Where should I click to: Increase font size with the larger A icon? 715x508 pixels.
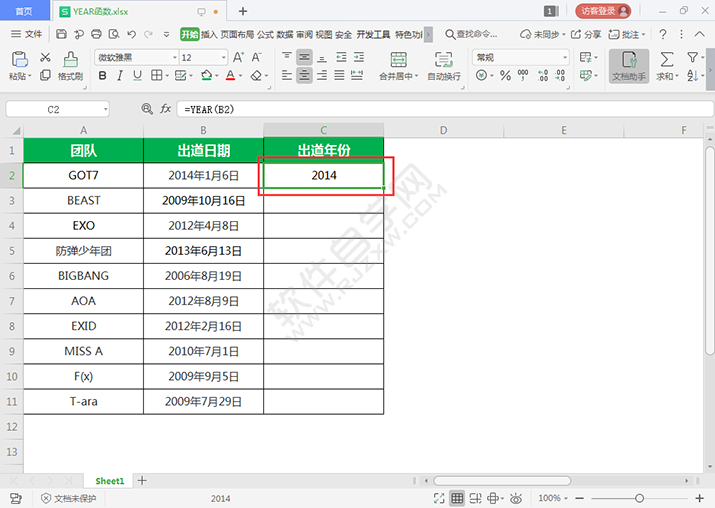(238, 57)
